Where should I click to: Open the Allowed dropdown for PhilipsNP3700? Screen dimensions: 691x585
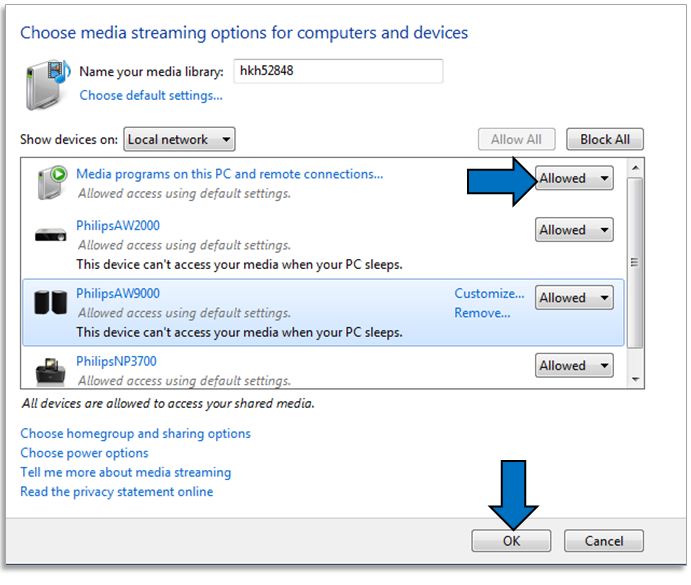(574, 366)
